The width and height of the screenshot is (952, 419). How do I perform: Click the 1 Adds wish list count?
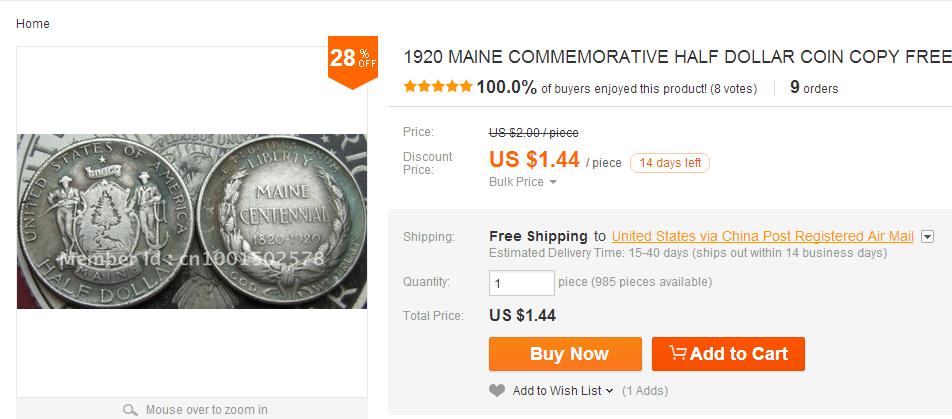pyautogui.click(x=645, y=390)
